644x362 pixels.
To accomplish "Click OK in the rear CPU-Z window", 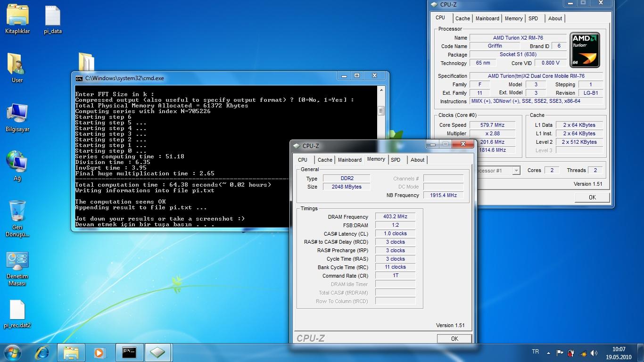I will (592, 197).
